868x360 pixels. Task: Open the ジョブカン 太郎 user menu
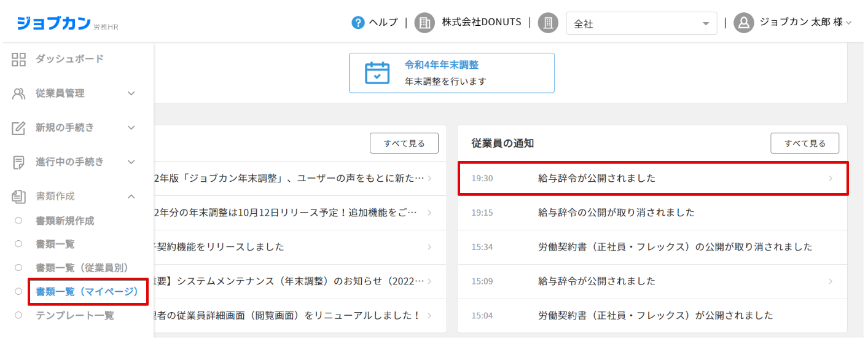tap(805, 23)
